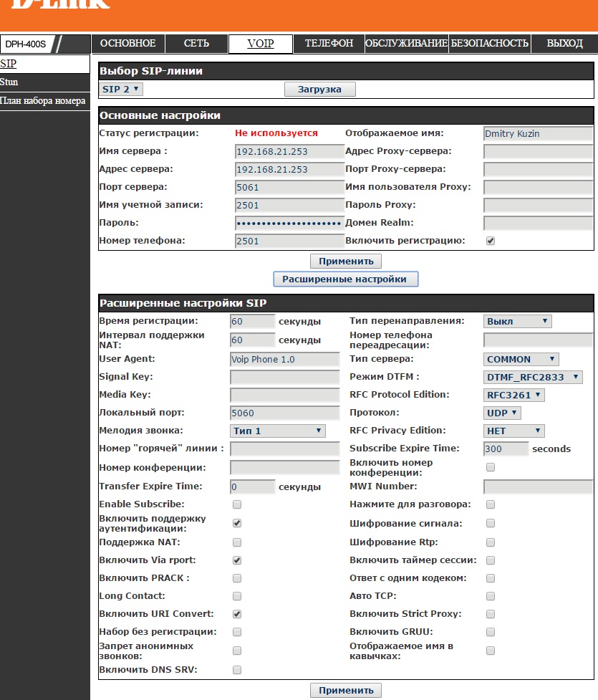Image resolution: width=598 pixels, height=700 pixels.
Task: Expand the Протокол UDP dropdown
Action: tap(503, 413)
